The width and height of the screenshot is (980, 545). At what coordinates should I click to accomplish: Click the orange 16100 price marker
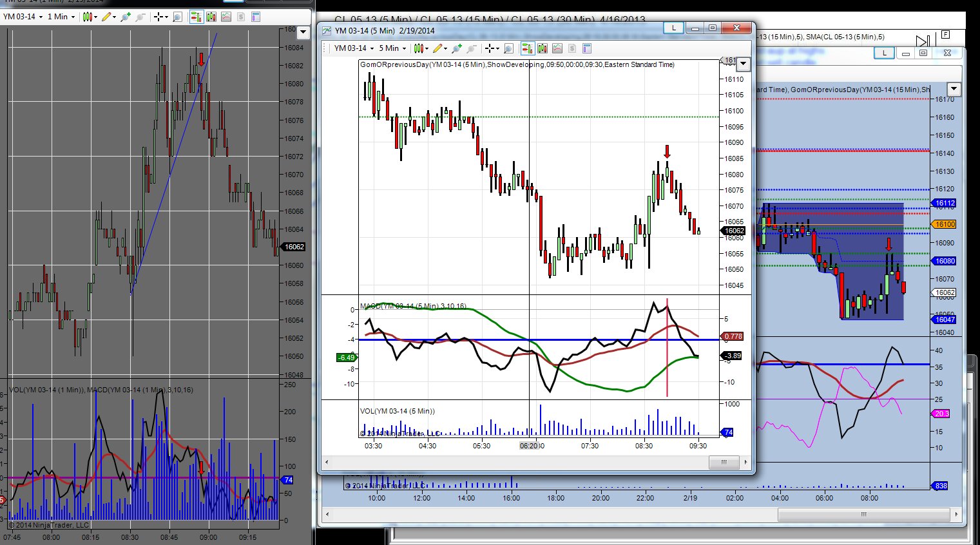tap(945, 224)
